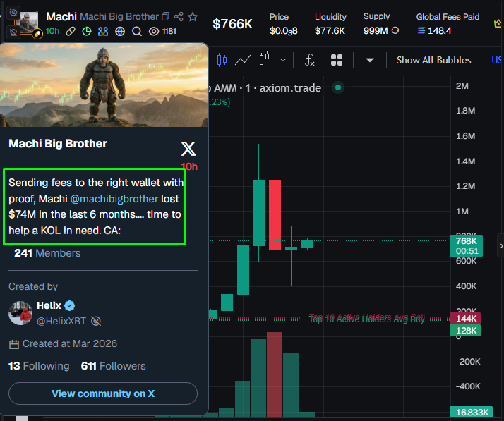This screenshot has width=504, height=421.
Task: Star the Machi token as favorite
Action: pos(193,16)
